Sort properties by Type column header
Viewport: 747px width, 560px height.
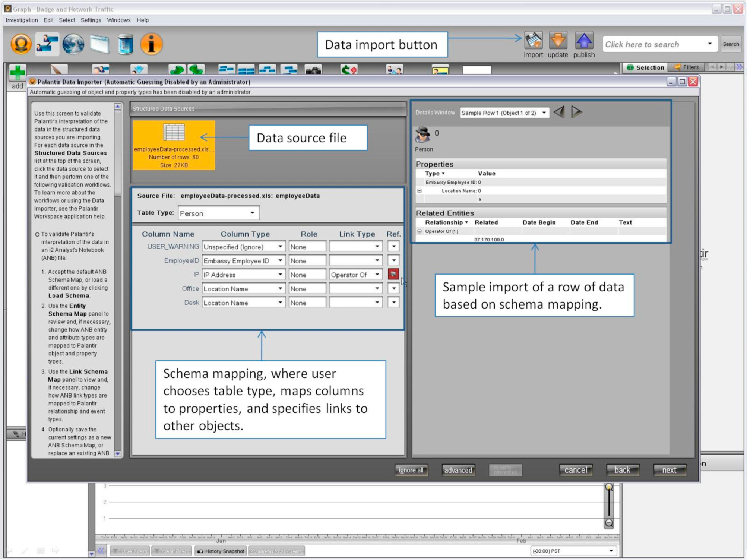434,174
